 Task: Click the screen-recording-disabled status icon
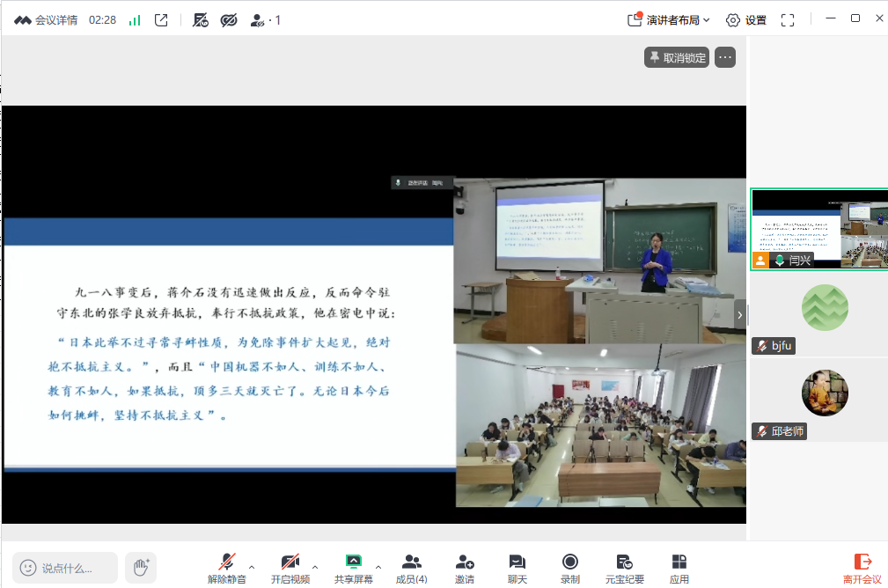point(201,20)
